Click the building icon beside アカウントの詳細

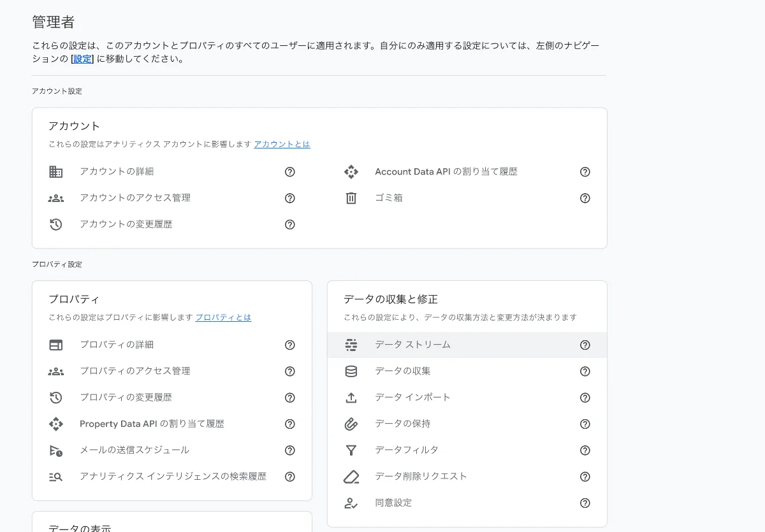(56, 172)
